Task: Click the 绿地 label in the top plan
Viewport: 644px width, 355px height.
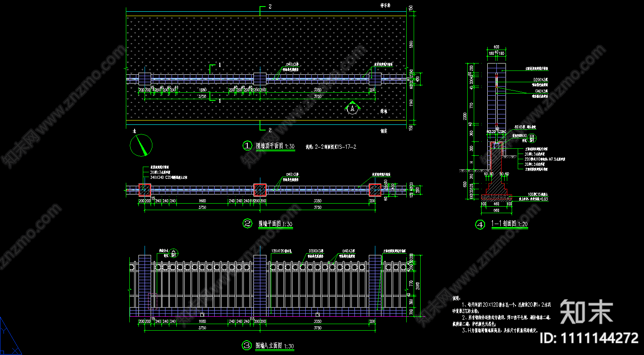Action: click(384, 112)
